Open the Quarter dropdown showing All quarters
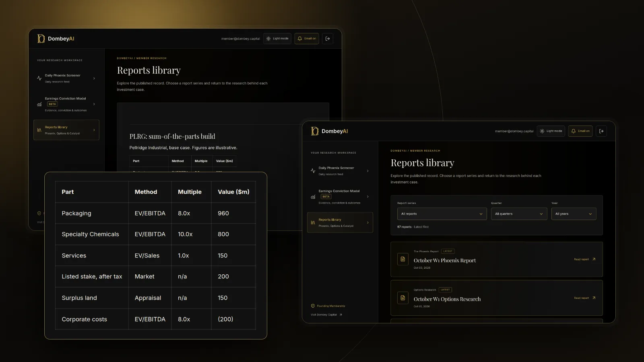This screenshot has width=644, height=362. [x=519, y=214]
